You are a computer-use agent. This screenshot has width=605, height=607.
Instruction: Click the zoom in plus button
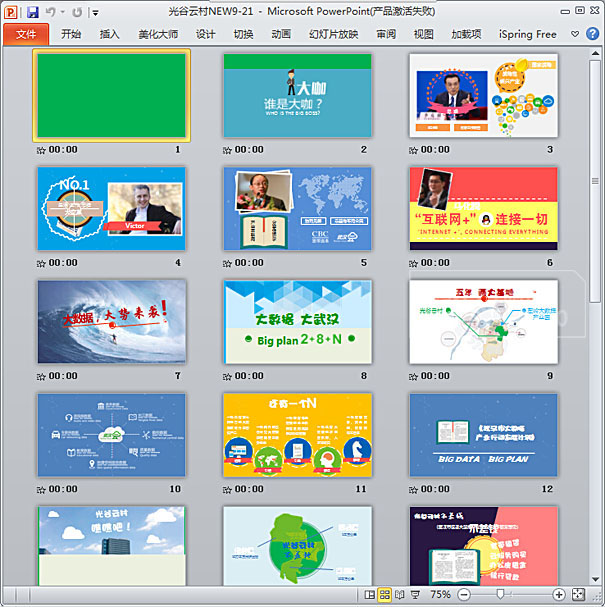pyautogui.click(x=560, y=594)
